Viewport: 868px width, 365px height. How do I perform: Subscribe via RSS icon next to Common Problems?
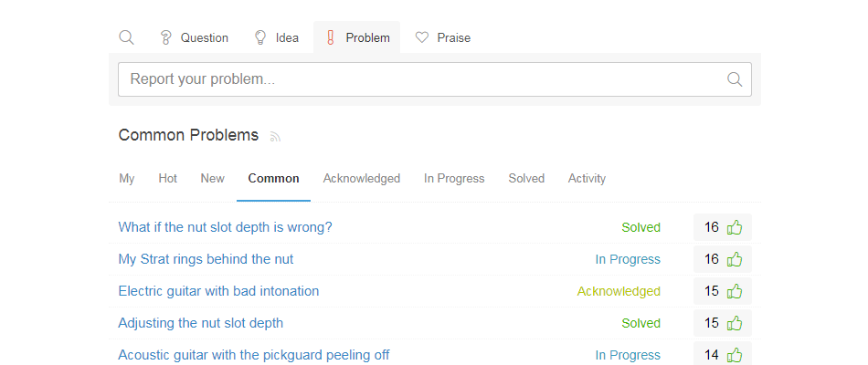(275, 137)
